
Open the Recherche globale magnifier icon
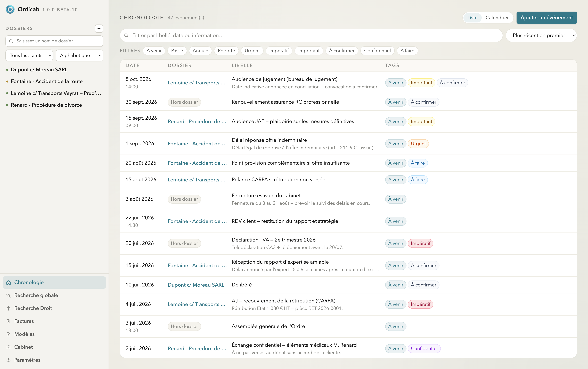point(9,295)
